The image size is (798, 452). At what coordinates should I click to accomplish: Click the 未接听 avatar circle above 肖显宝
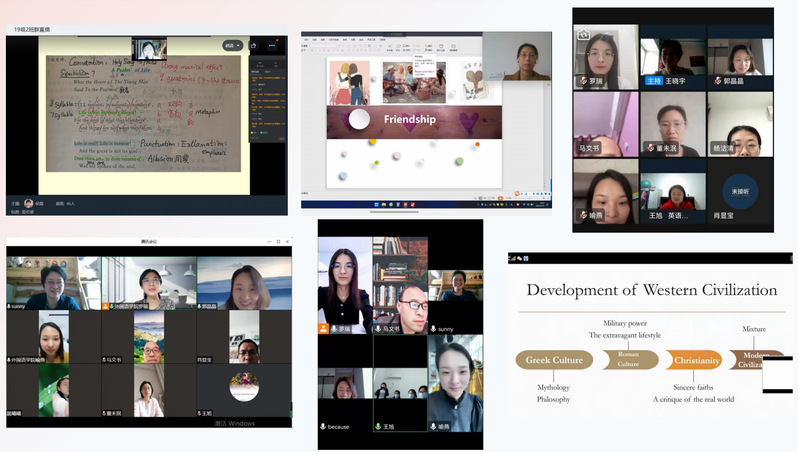point(739,191)
